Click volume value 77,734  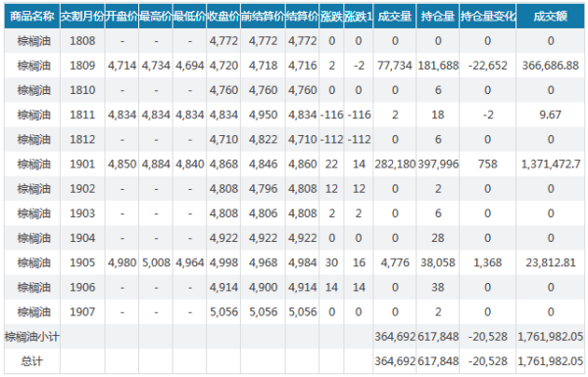[395, 66]
